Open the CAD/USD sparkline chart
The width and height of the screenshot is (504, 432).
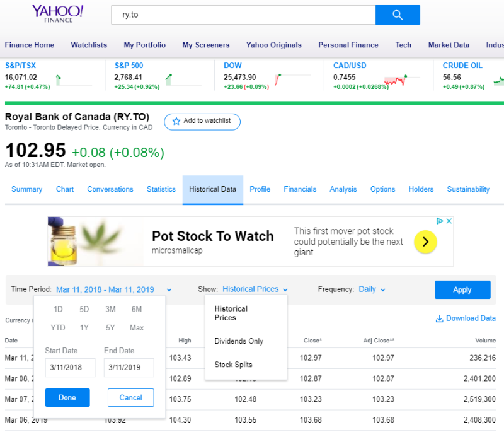pos(396,80)
